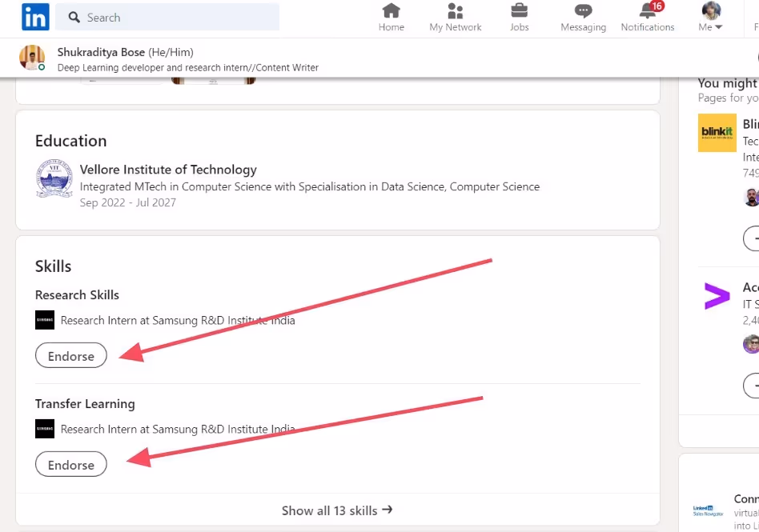Open Research Intern text under Transfer Learning
Viewport: 759px width, 532px height.
pyautogui.click(x=178, y=430)
